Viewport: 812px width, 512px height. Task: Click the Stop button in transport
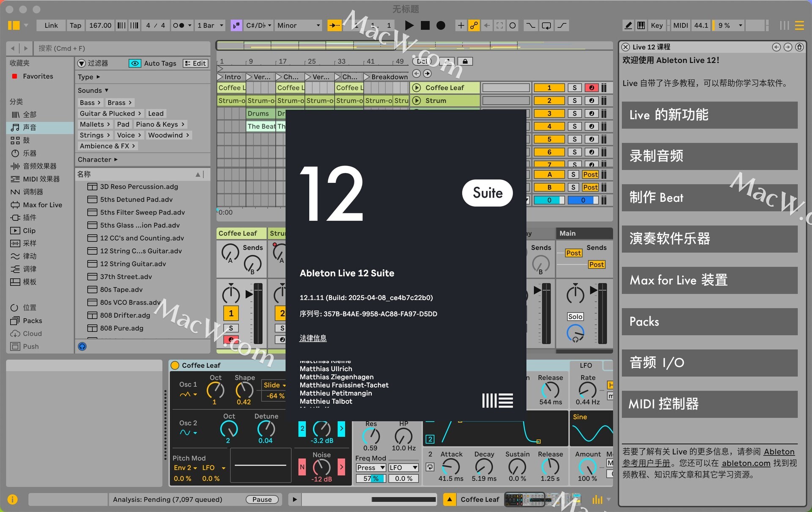[x=425, y=25]
